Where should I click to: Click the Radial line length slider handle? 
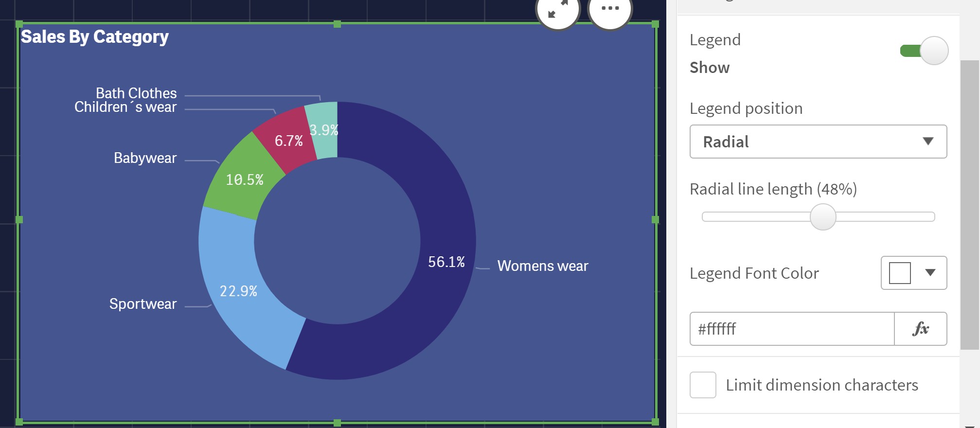[823, 217]
